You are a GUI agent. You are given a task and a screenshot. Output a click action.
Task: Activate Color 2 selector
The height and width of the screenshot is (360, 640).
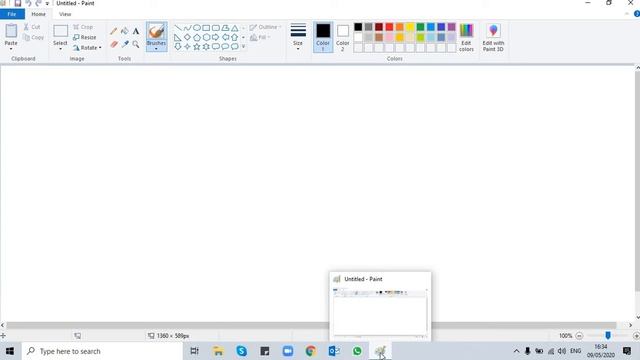(x=342, y=37)
